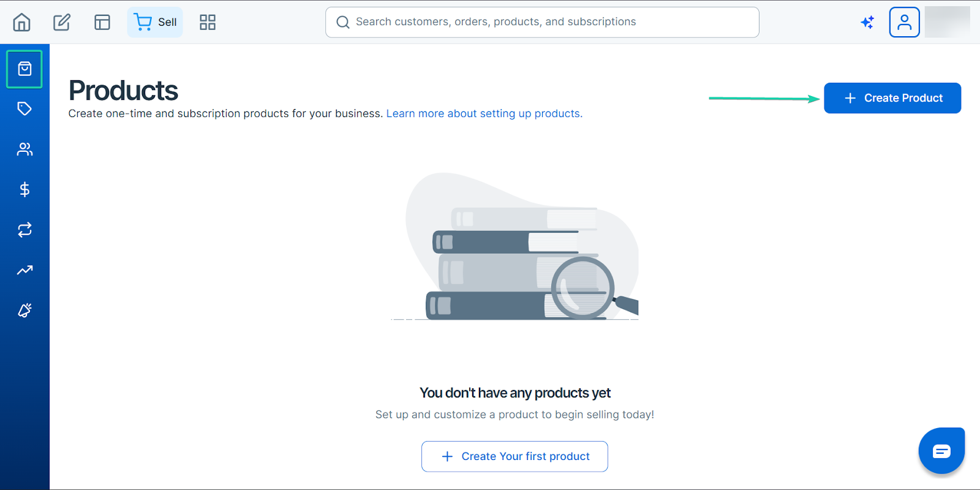Open the Home icon in top bar
This screenshot has width=980, height=490.
(22, 22)
